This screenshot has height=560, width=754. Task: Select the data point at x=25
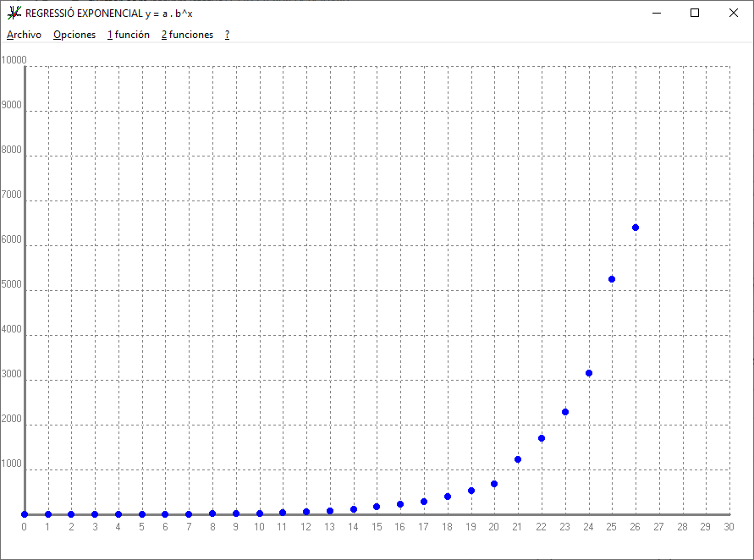612,279
